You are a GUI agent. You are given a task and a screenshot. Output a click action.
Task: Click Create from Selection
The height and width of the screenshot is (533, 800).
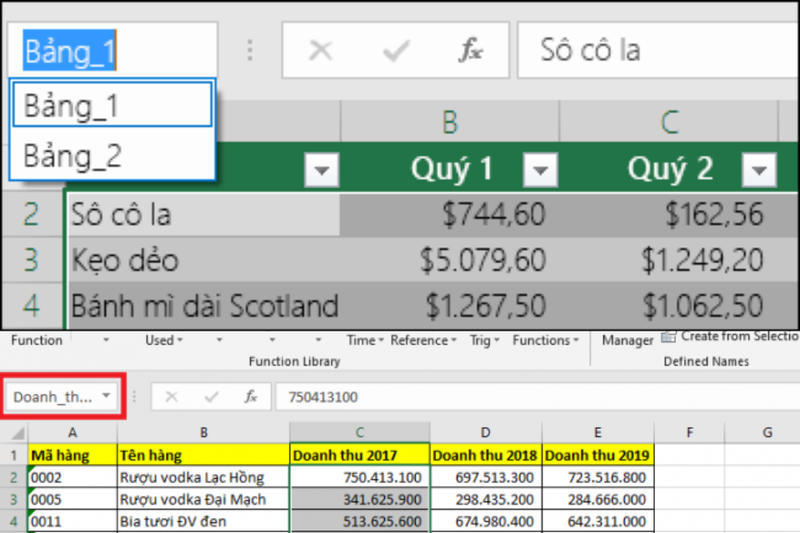(731, 337)
